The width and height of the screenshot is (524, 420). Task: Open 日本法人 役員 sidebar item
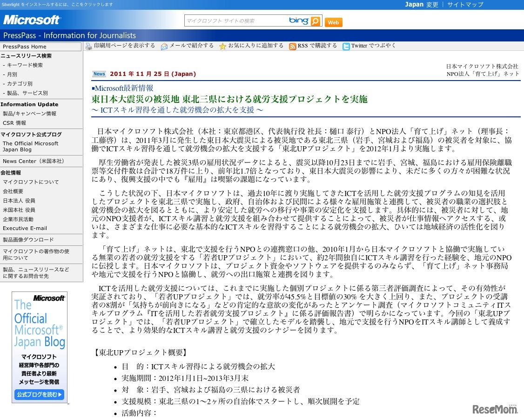(19, 201)
